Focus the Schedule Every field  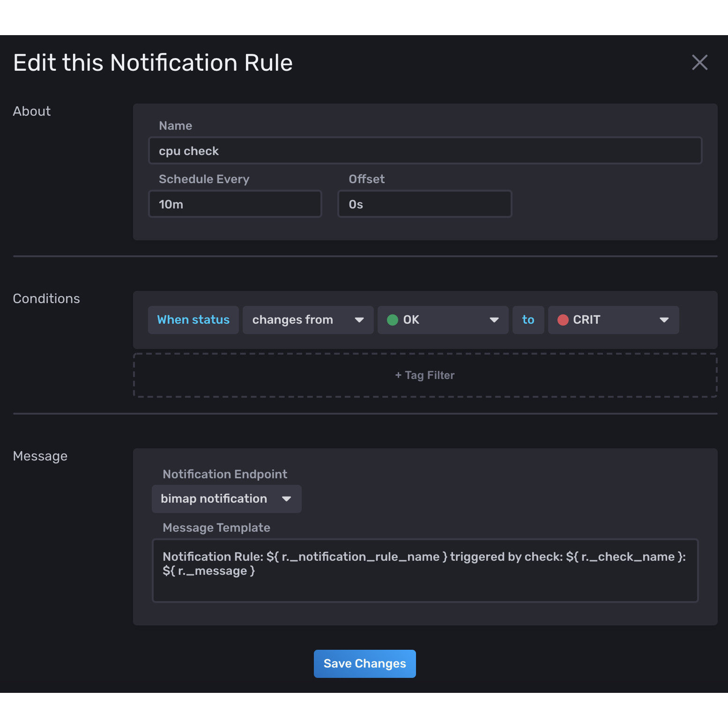click(235, 204)
